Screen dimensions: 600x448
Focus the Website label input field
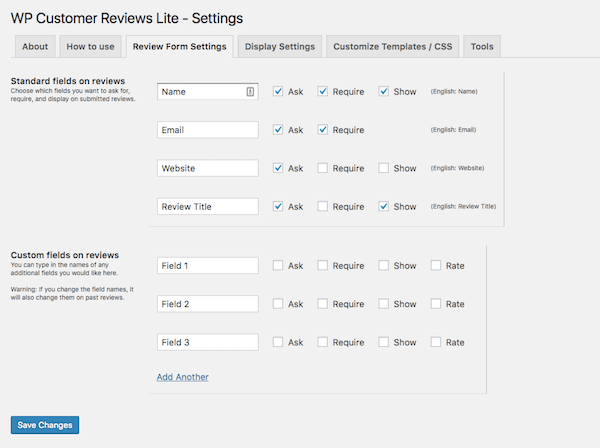tap(208, 168)
